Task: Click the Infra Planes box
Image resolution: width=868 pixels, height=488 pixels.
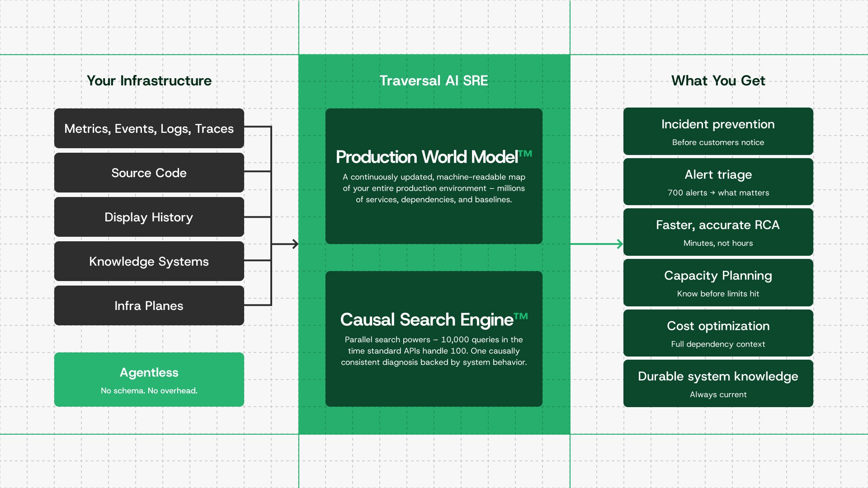Action: click(149, 305)
